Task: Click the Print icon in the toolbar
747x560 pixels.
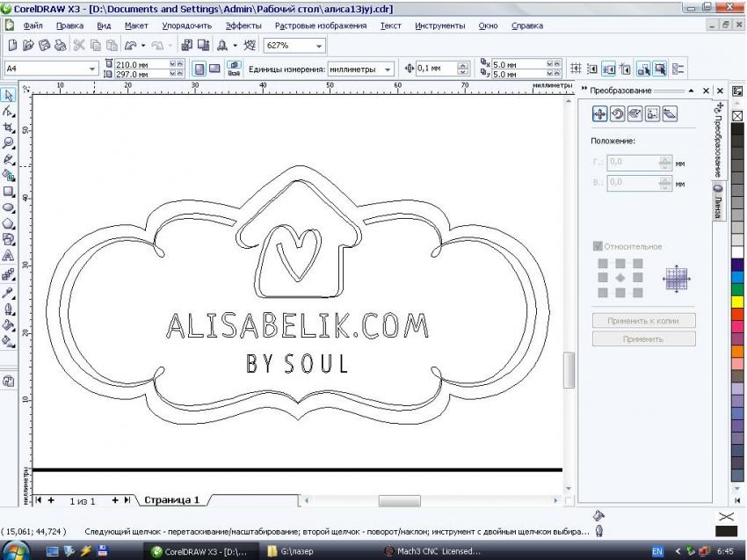Action: click(57, 45)
